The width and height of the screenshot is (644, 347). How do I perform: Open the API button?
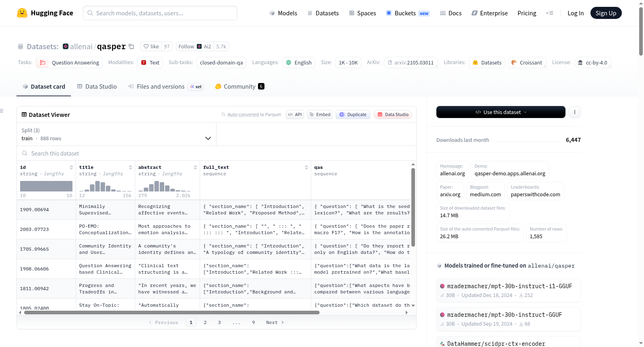click(295, 114)
